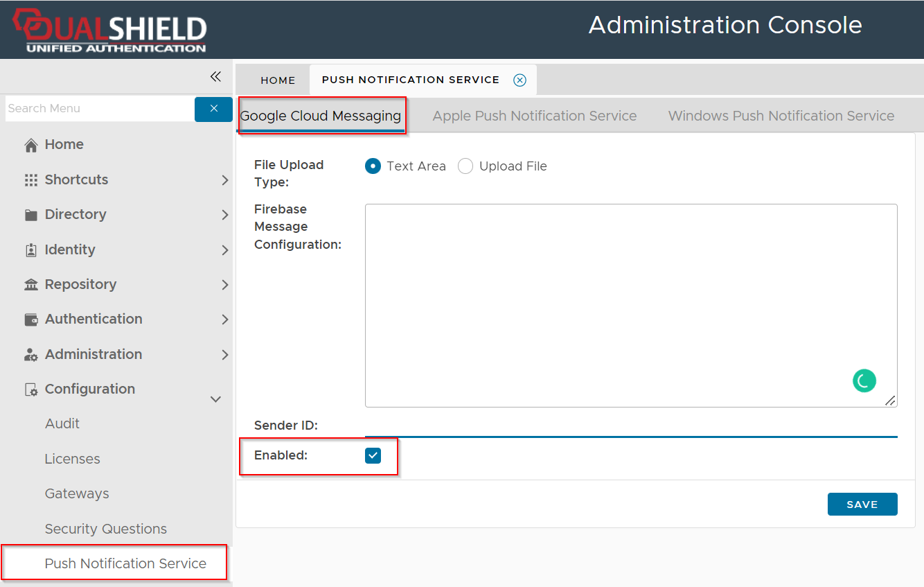Screen dimensions: 924x587
Task: Select the Text Area radio button
Action: [x=373, y=166]
